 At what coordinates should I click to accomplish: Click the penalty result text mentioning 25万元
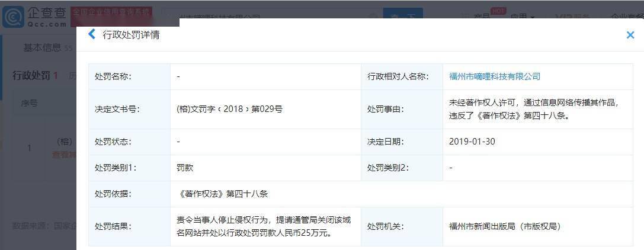[263, 226]
